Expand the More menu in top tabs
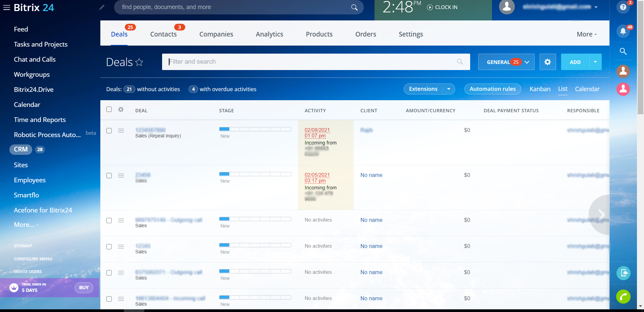This screenshot has height=312, width=644. (586, 34)
